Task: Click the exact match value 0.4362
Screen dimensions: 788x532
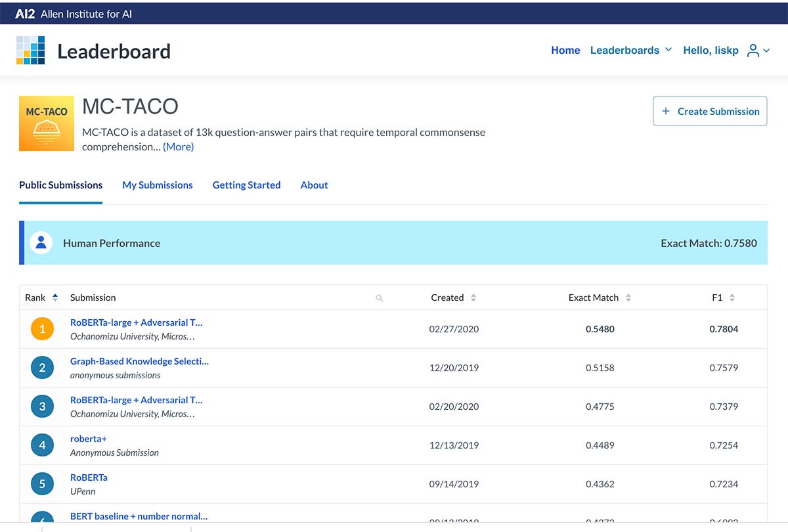Action: pyautogui.click(x=600, y=484)
